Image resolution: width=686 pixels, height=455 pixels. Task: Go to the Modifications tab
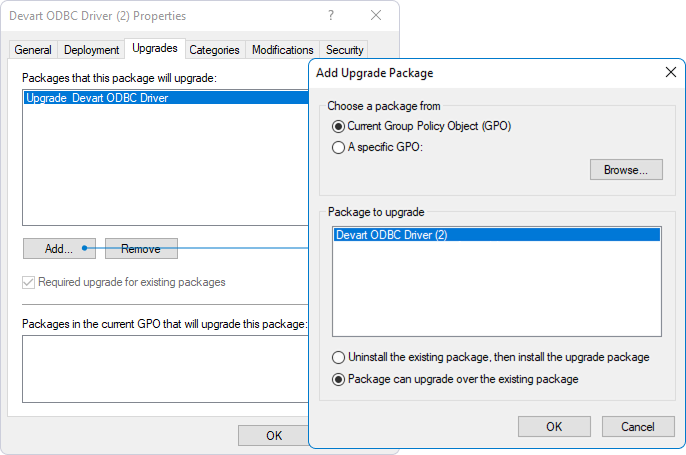(x=283, y=50)
